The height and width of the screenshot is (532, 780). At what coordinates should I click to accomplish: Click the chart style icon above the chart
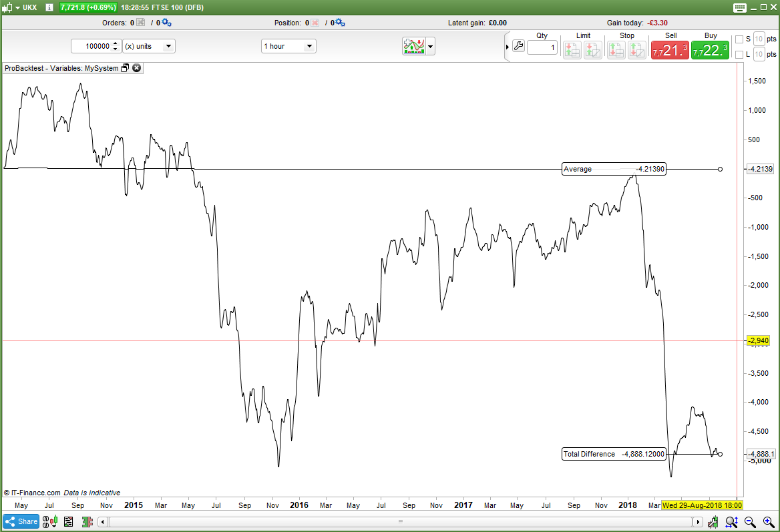point(415,45)
